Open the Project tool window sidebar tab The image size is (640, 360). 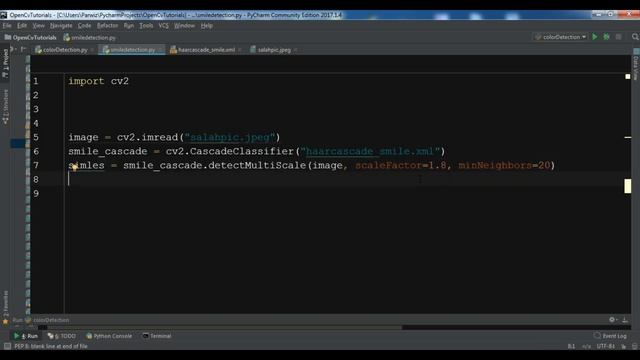pyautogui.click(x=5, y=63)
